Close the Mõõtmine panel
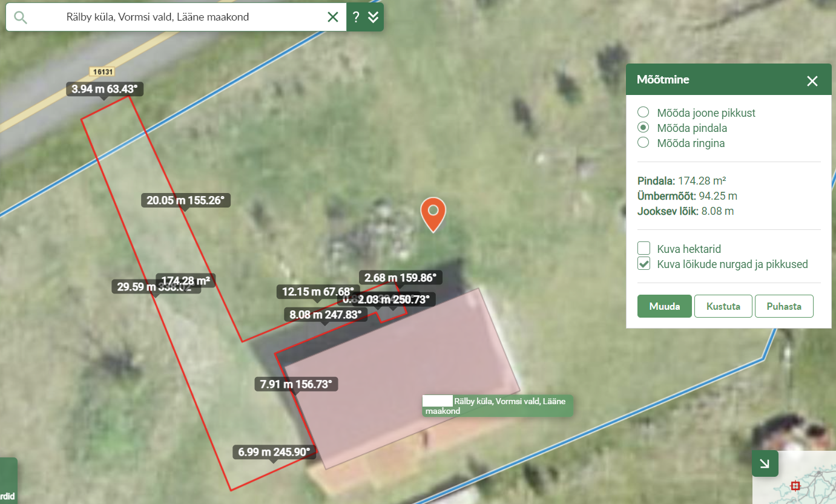836x504 pixels. [812, 80]
